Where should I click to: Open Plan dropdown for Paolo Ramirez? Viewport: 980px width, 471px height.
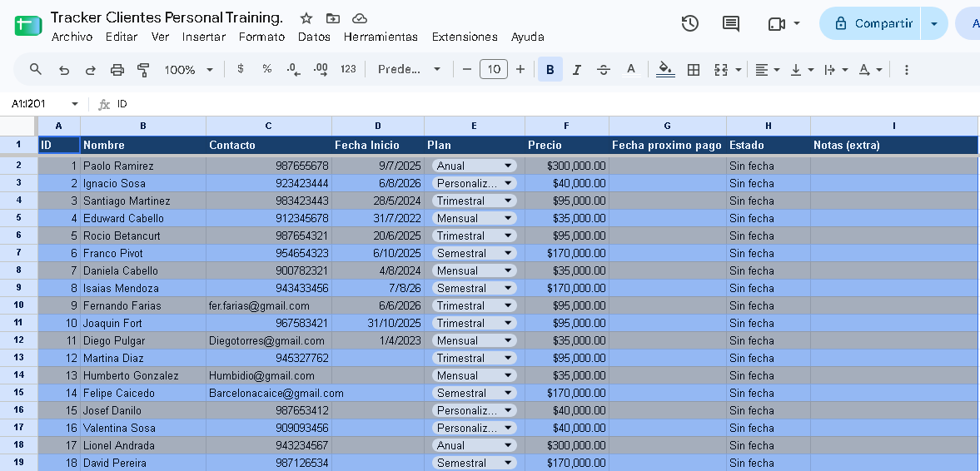[509, 166]
